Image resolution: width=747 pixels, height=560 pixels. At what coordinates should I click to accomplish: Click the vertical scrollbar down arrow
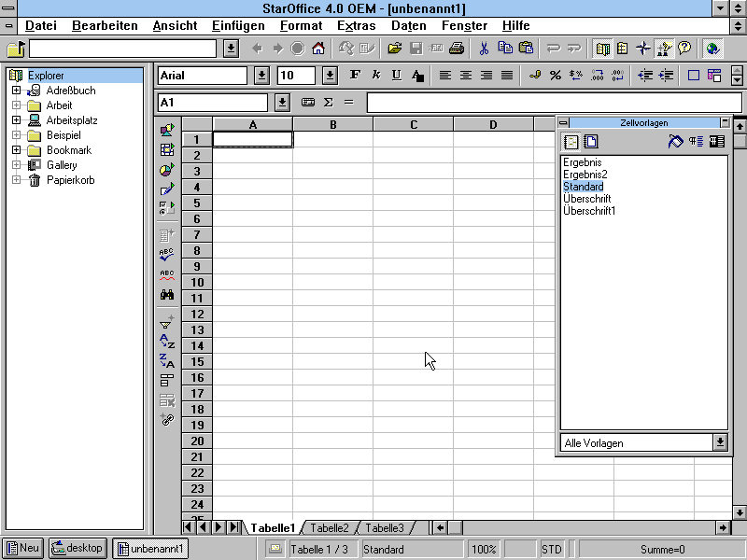point(740,512)
